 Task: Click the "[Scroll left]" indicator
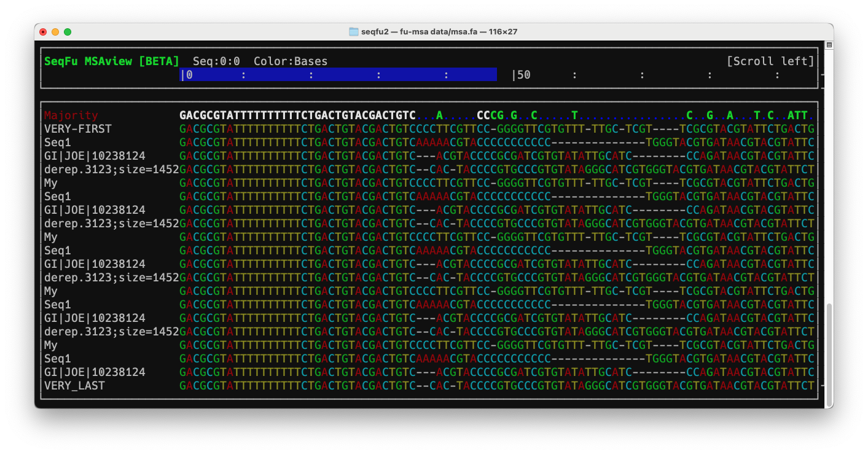770,61
